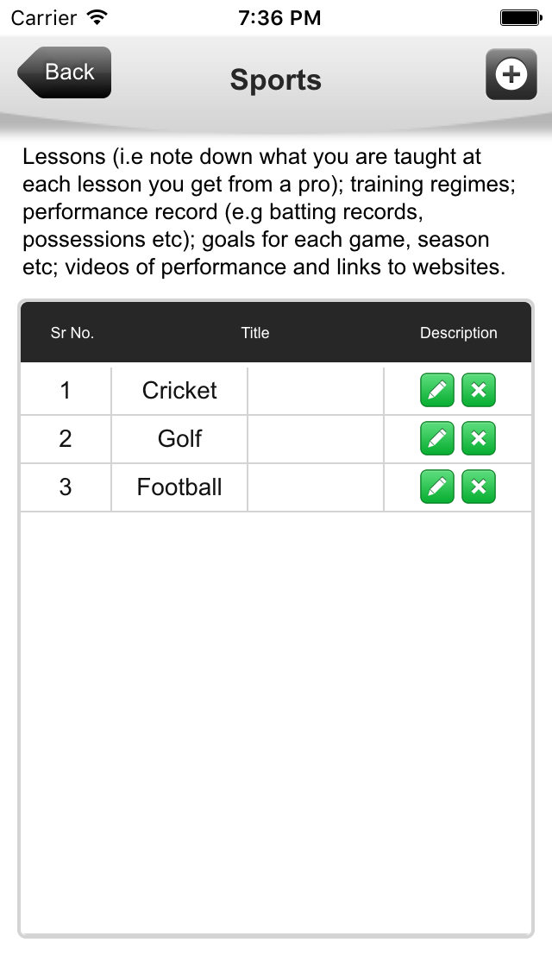Edit the Golf entry with the pencil icon

[x=437, y=438]
